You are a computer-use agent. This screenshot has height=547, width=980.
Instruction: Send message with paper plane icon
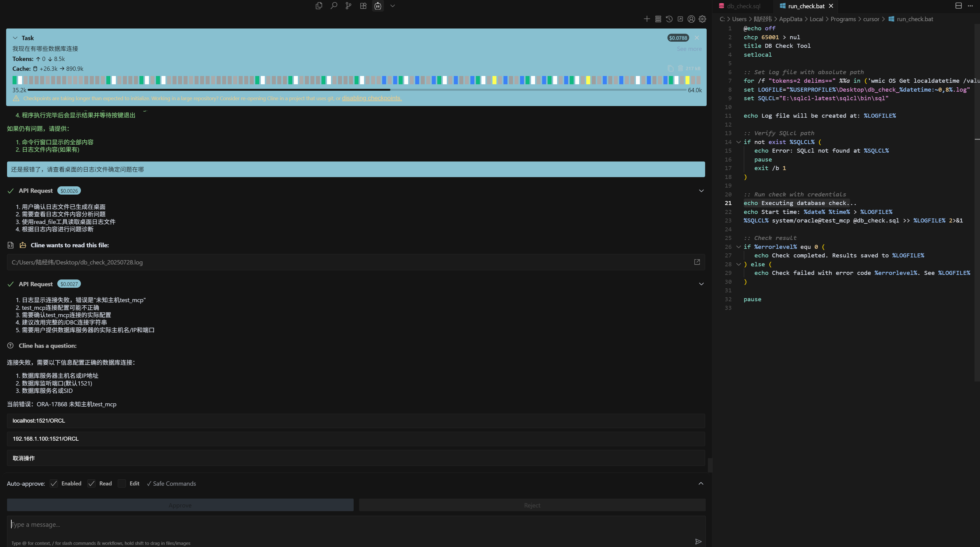click(698, 542)
